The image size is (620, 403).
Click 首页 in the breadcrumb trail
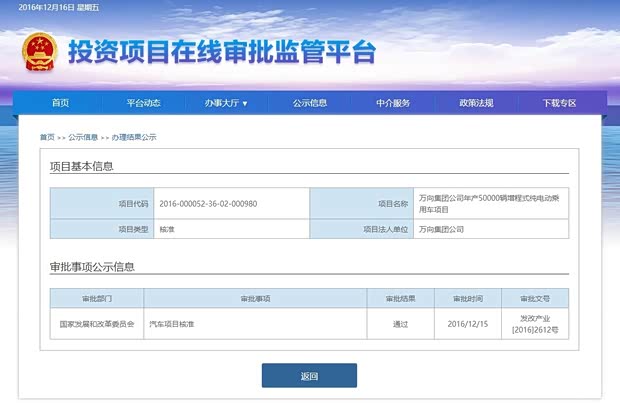[47, 137]
